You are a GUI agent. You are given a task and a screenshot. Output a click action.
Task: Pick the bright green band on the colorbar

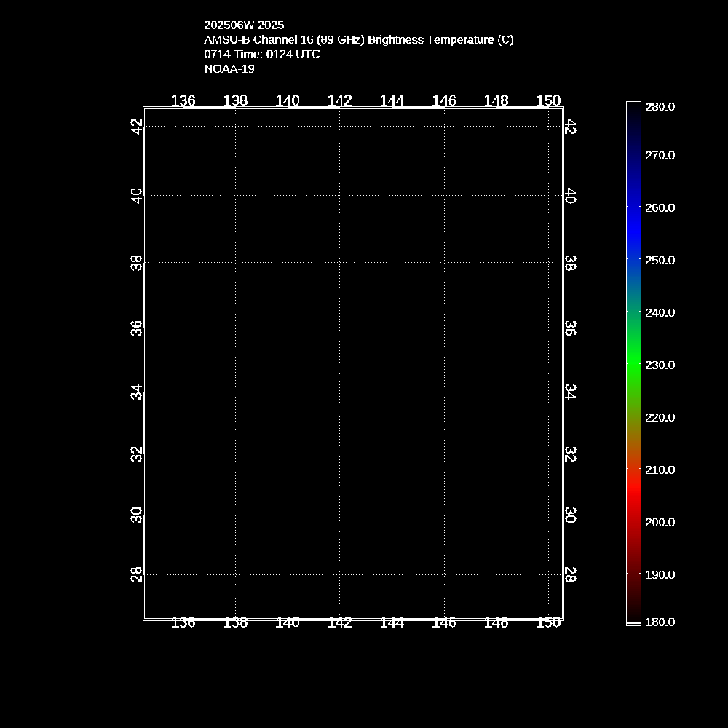(633, 360)
